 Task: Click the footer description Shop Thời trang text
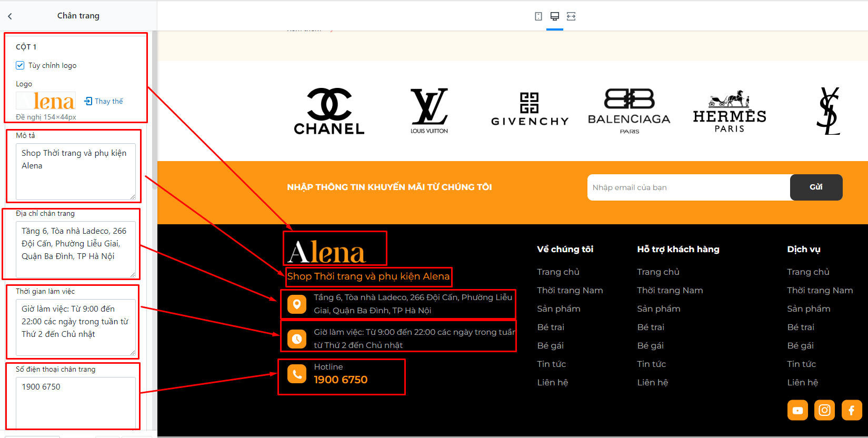[368, 276]
